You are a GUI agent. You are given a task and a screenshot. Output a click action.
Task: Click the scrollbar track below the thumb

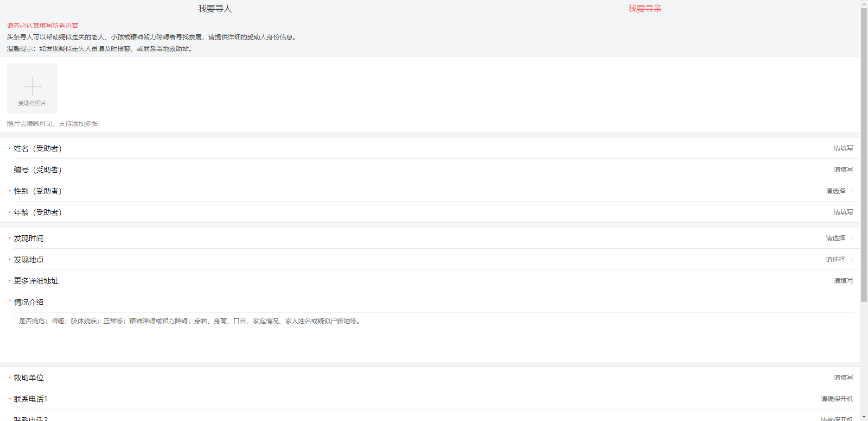click(x=864, y=357)
